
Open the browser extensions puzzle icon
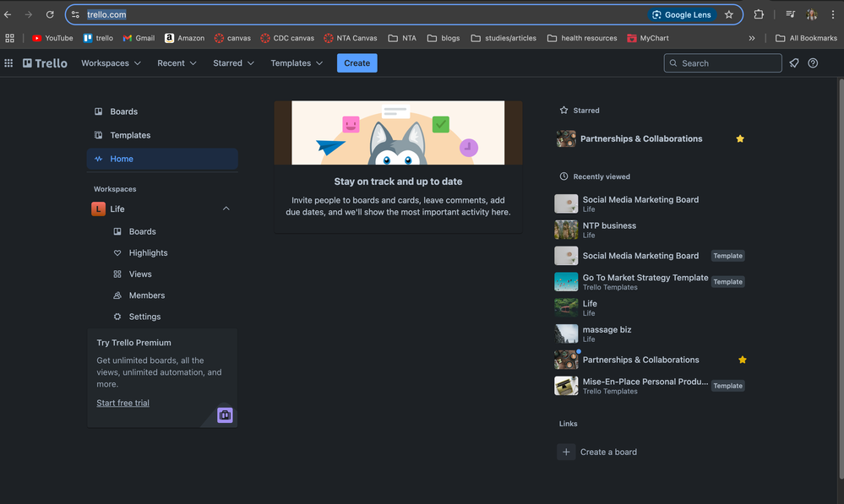(759, 14)
